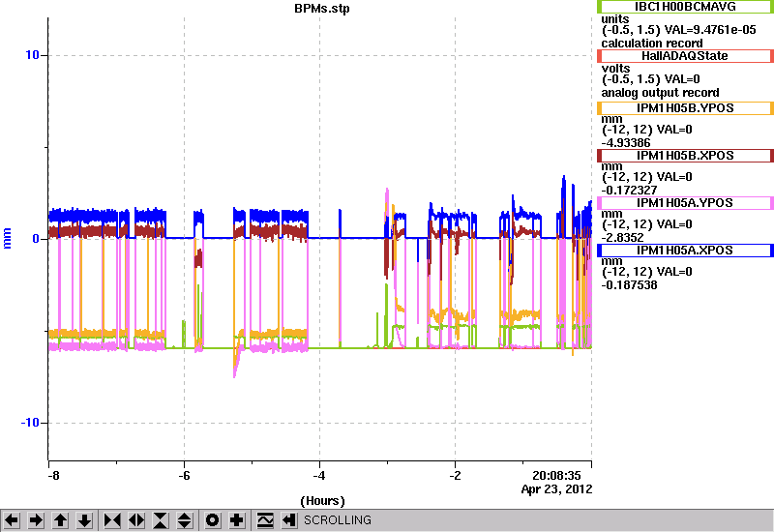This screenshot has width=774, height=532.
Task: Select the IPM1H05B.XPOS curve legend
Action: [x=685, y=156]
